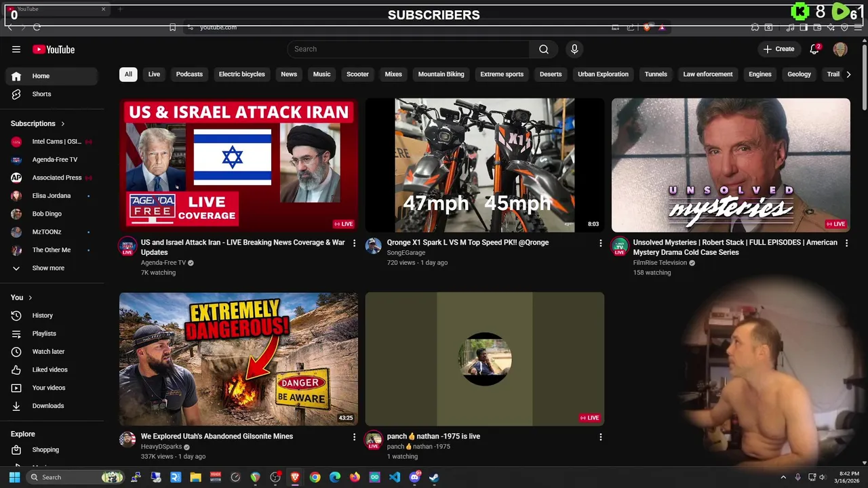Screen dimensions: 868x488
Task: Click into the YouTube search field
Action: coord(408,49)
